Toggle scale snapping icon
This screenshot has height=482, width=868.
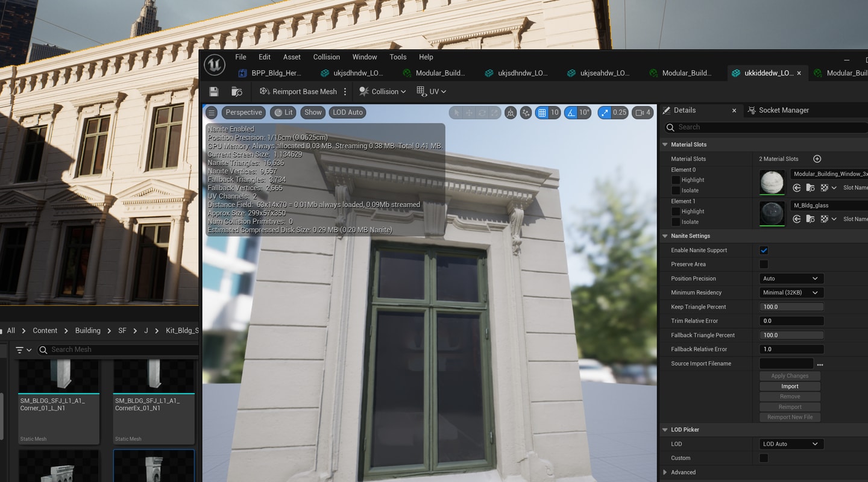604,113
